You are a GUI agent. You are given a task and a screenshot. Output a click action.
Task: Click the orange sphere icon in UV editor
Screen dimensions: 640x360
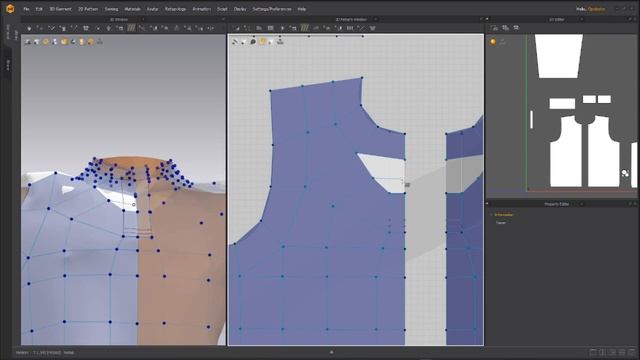pos(493,42)
